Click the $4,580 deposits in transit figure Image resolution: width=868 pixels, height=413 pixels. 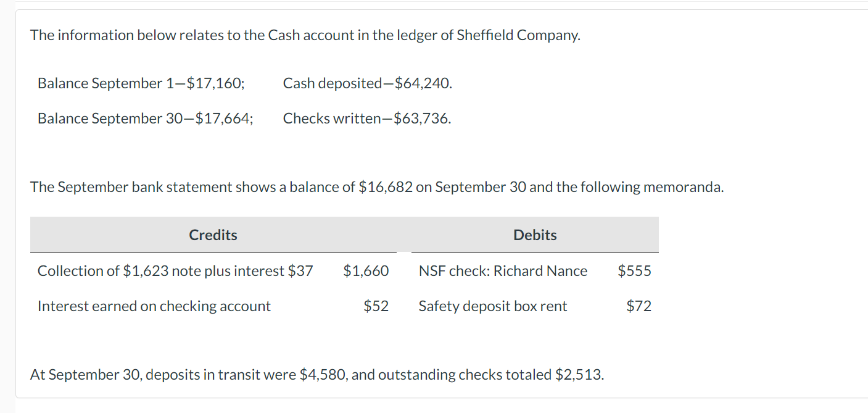coord(320,375)
